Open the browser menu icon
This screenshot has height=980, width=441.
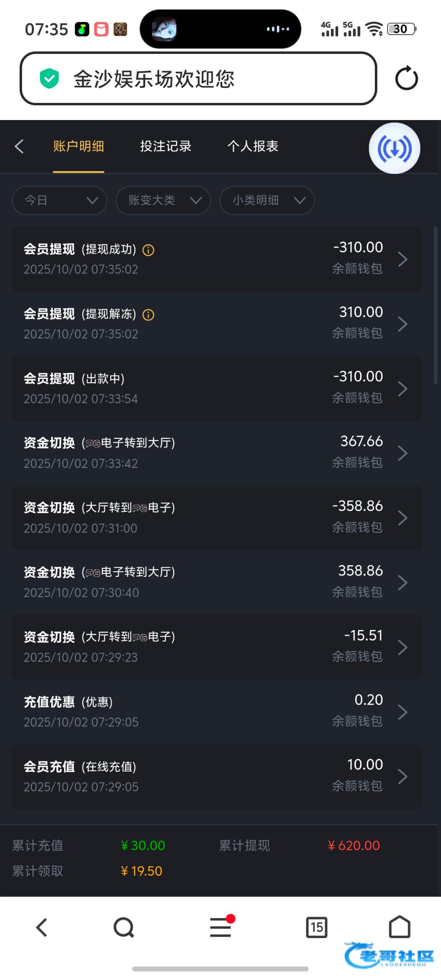[220, 927]
